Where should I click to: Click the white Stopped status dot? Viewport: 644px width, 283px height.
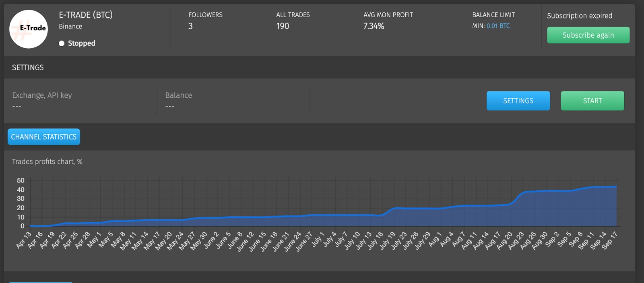(62, 43)
